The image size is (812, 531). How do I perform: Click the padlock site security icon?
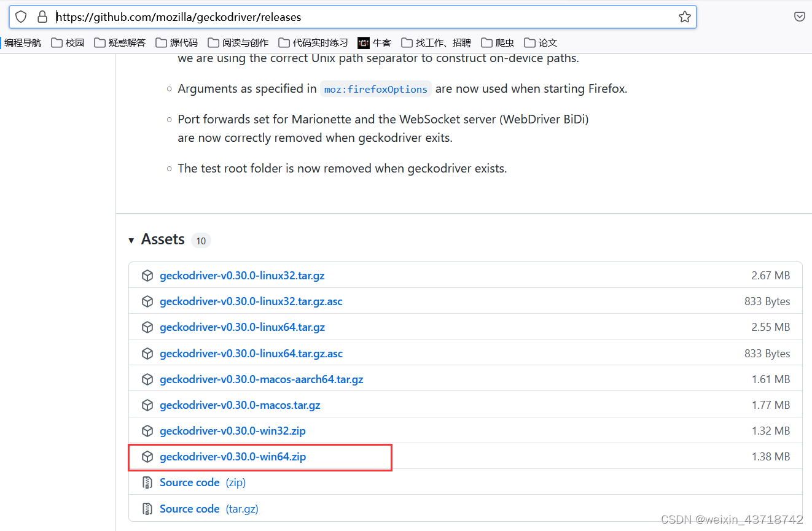pos(42,17)
